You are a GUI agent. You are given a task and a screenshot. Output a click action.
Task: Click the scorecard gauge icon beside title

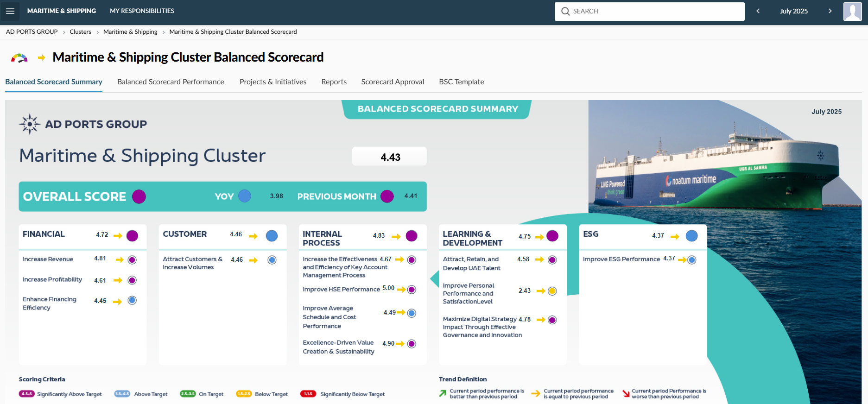click(x=19, y=58)
